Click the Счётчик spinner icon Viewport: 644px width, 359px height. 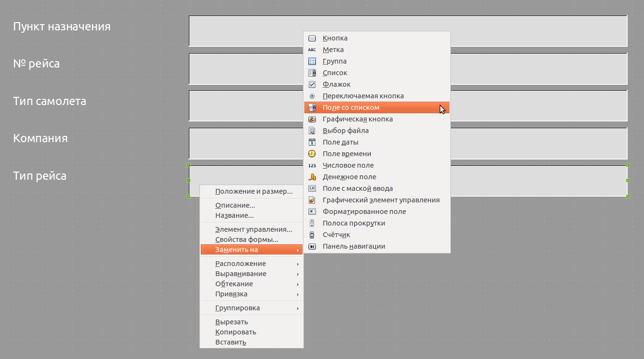pos(312,235)
